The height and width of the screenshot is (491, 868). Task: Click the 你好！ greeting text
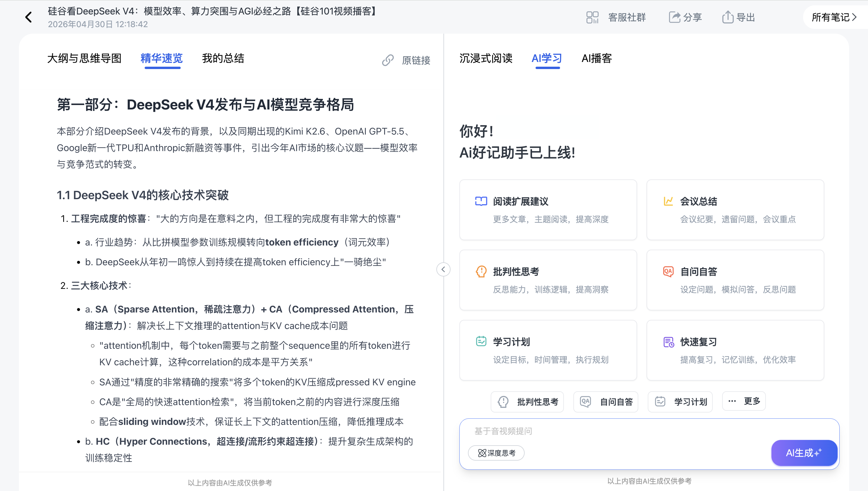click(477, 131)
